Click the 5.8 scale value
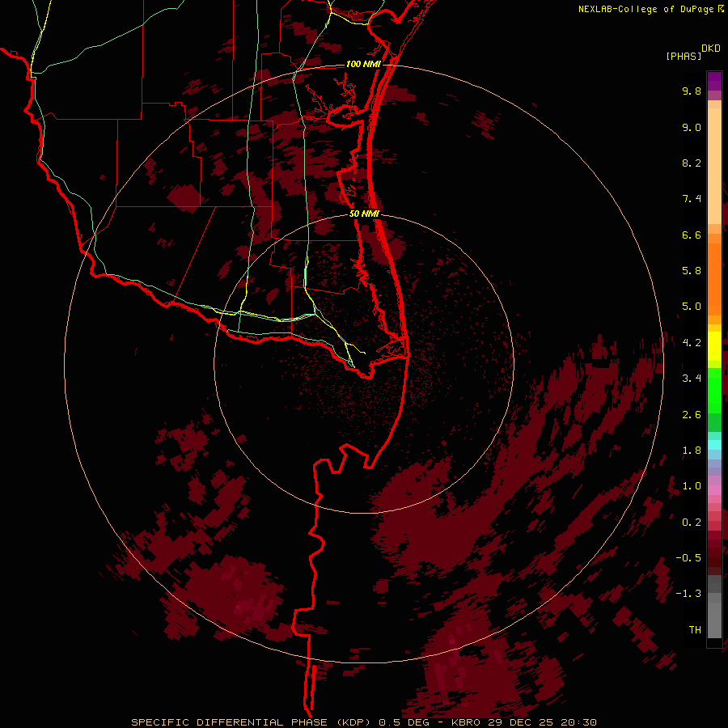The image size is (728, 728). click(x=692, y=271)
